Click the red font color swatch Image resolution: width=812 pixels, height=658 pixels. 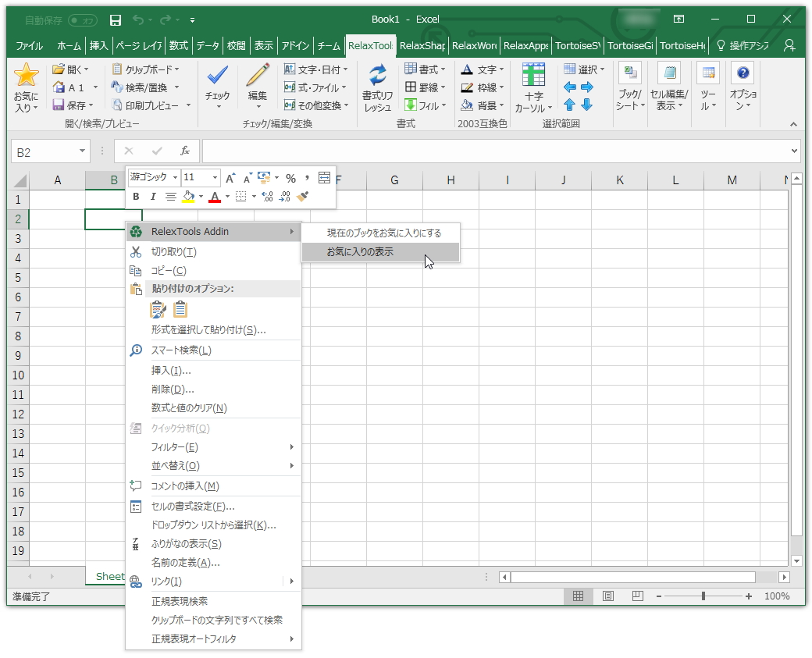coord(215,197)
